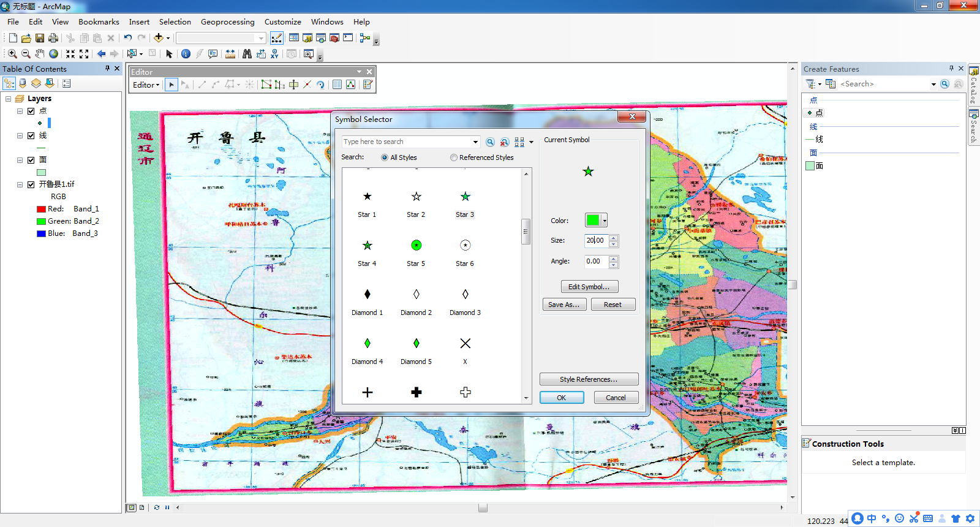980x527 pixels.
Task: Go back to previous extent
Action: pos(102,54)
